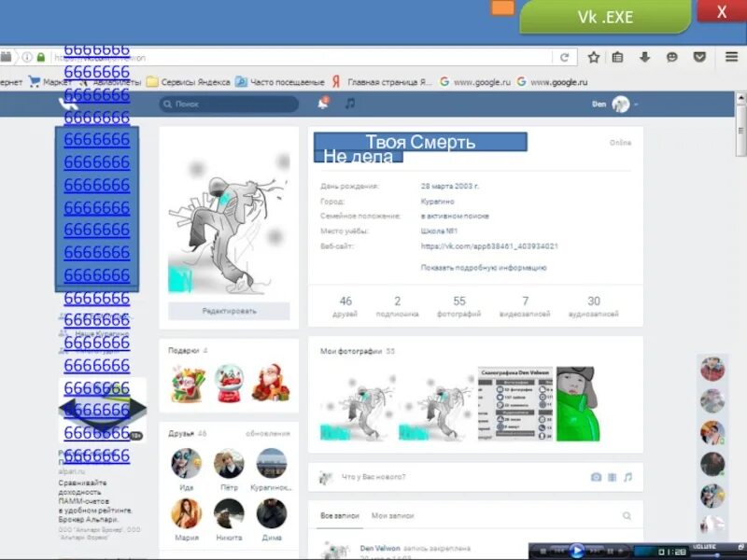Click the stop button in media player

pyautogui.click(x=543, y=552)
